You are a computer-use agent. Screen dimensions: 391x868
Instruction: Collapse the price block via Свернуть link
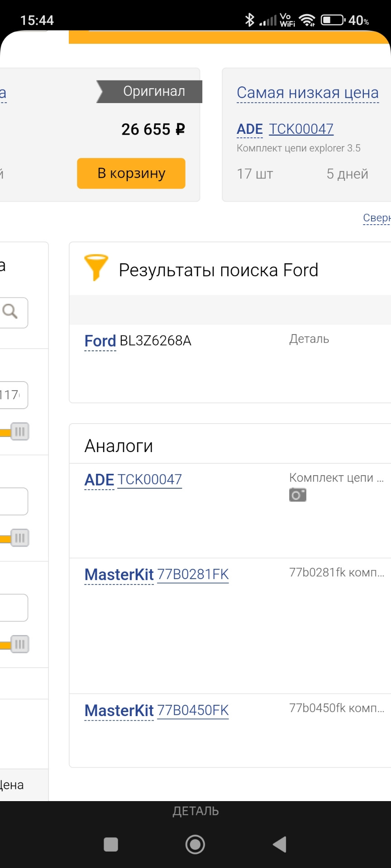tap(377, 218)
